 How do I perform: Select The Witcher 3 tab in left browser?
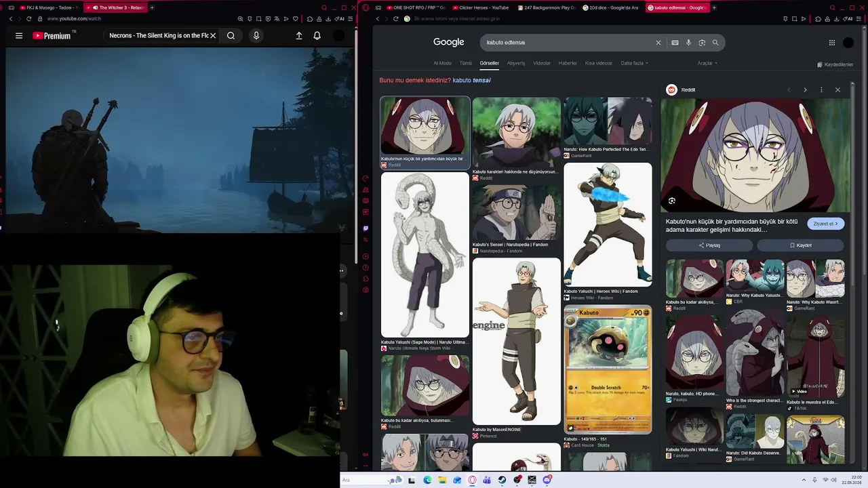click(x=115, y=7)
